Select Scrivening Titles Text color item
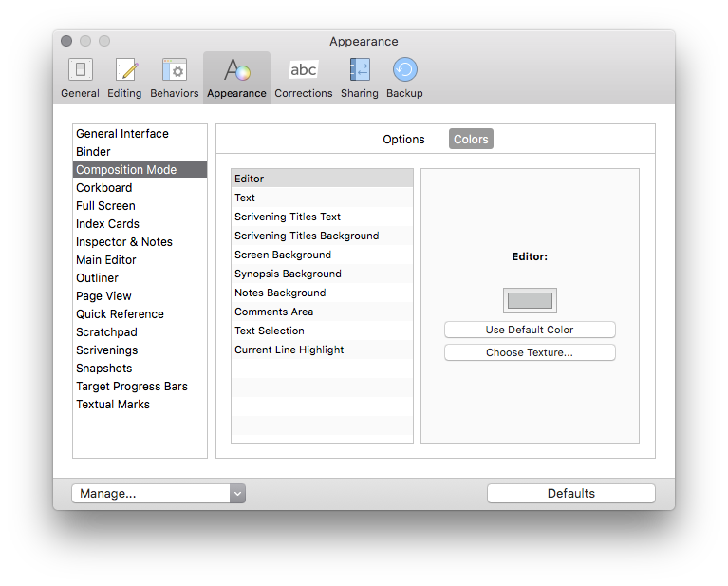The height and width of the screenshot is (586, 728). pyautogui.click(x=322, y=217)
